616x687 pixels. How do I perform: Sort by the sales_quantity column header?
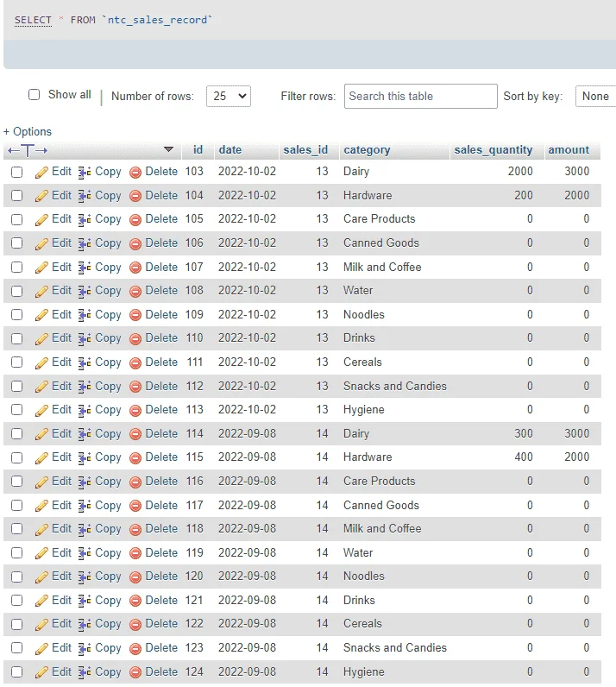pyautogui.click(x=493, y=150)
